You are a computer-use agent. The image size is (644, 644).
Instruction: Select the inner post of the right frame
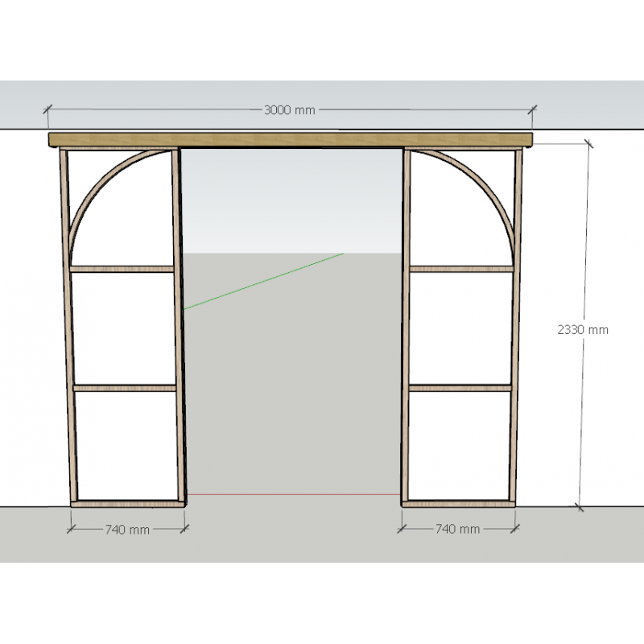click(x=406, y=322)
